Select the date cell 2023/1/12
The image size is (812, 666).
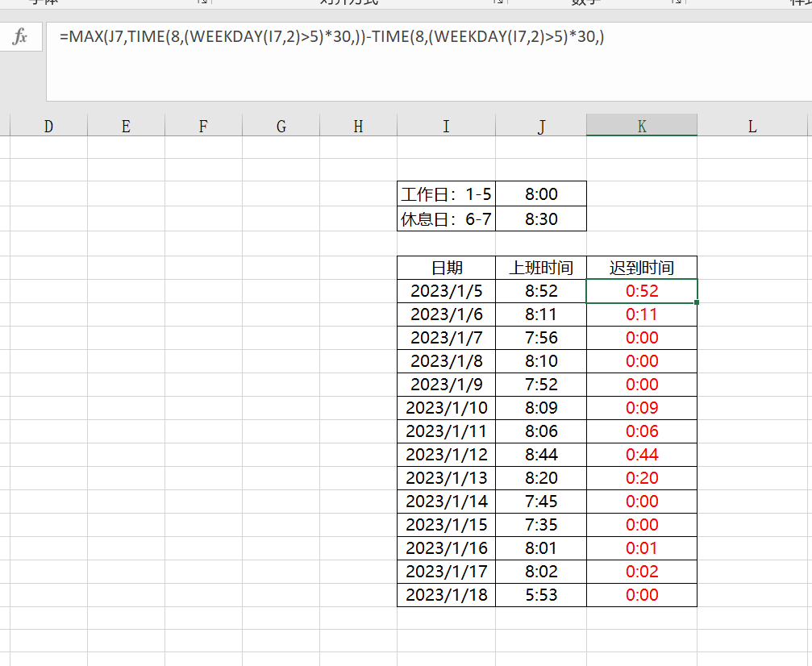[446, 454]
